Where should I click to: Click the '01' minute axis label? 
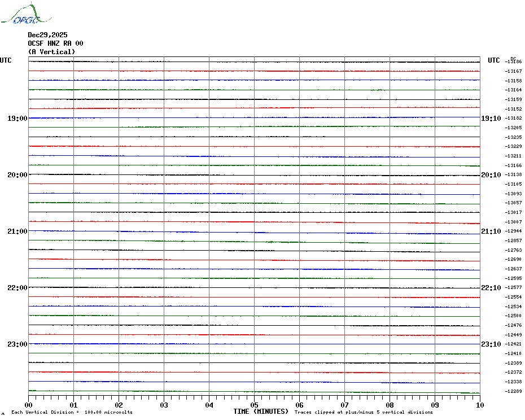[73, 405]
